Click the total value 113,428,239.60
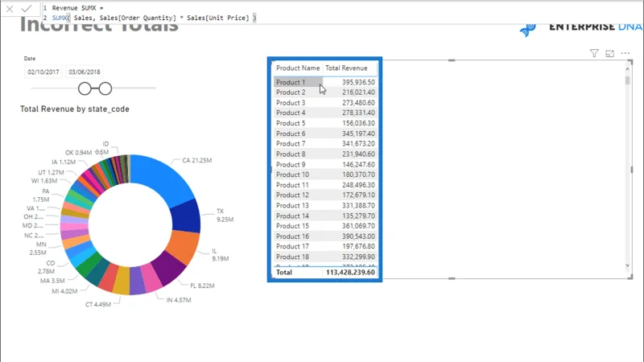The width and height of the screenshot is (644, 362). (350, 272)
